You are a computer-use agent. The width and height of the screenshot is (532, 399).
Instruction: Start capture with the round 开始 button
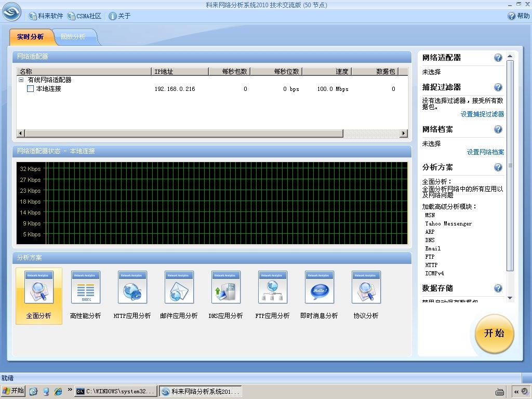point(495,334)
